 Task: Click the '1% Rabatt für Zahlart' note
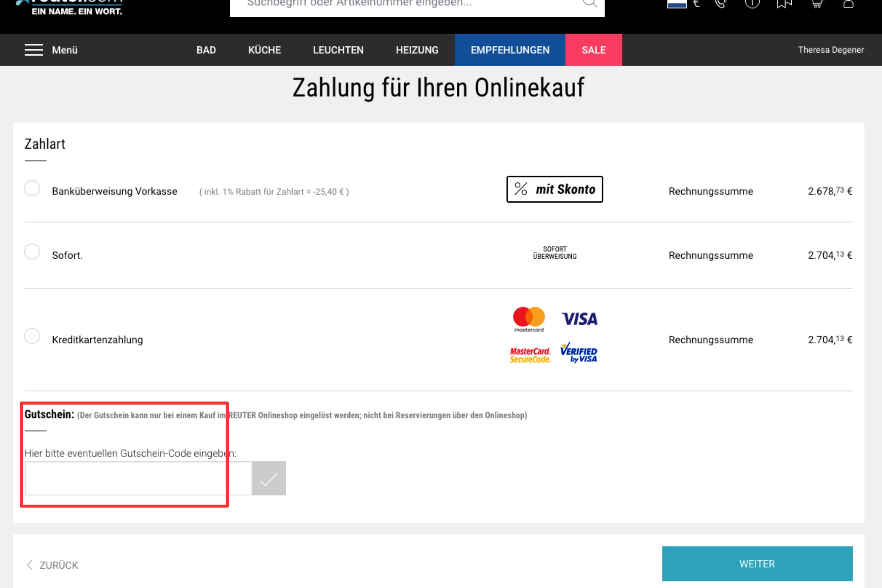[274, 191]
